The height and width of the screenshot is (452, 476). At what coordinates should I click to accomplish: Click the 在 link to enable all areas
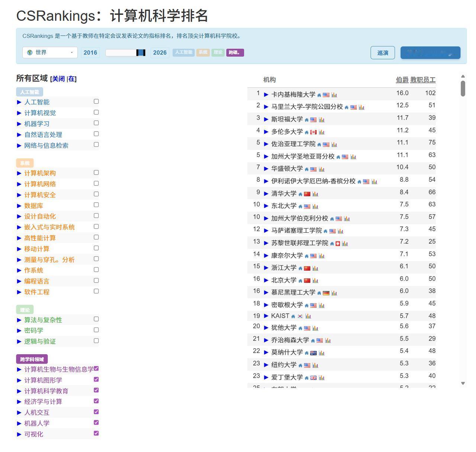point(71,79)
